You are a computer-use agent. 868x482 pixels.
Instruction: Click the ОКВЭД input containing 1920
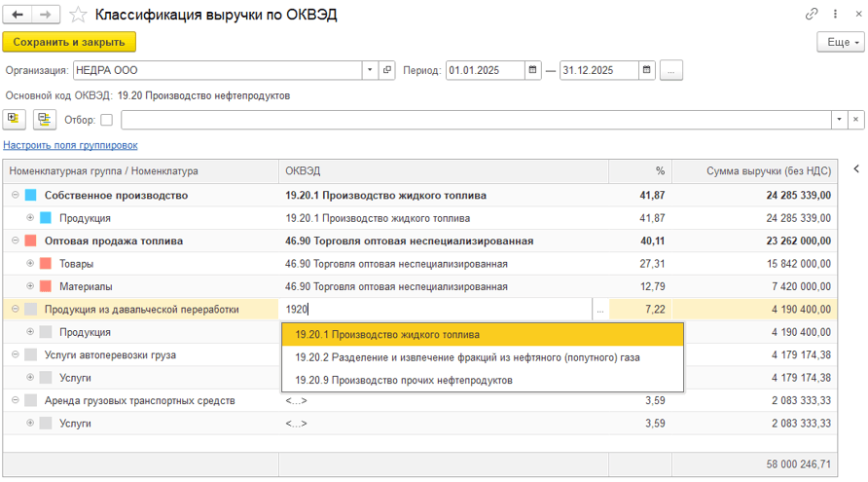(436, 310)
